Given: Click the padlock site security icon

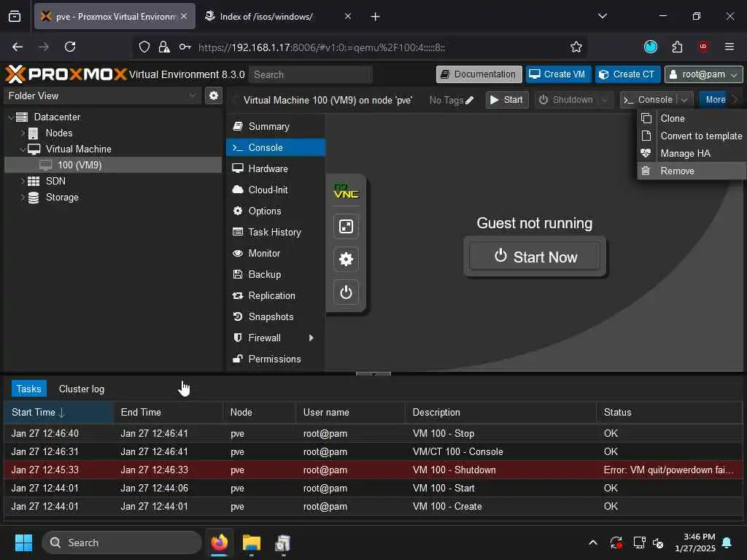Looking at the screenshot, I should click(x=164, y=47).
